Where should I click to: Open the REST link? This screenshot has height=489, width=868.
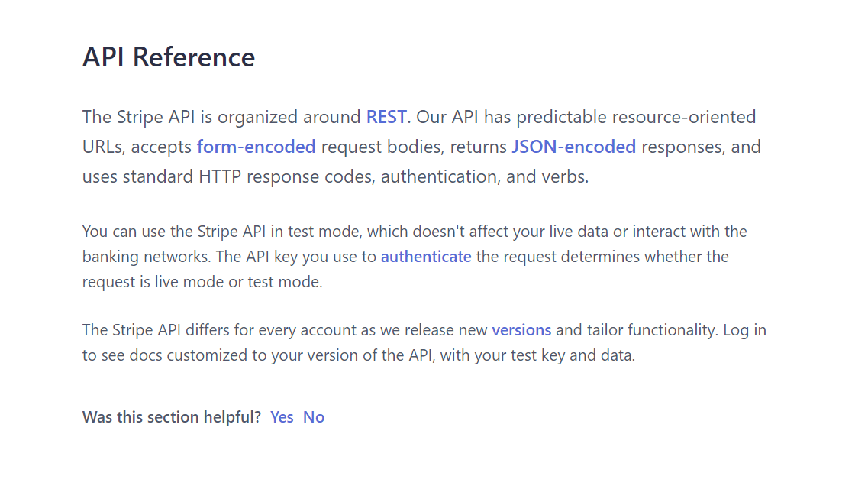pyautogui.click(x=386, y=118)
